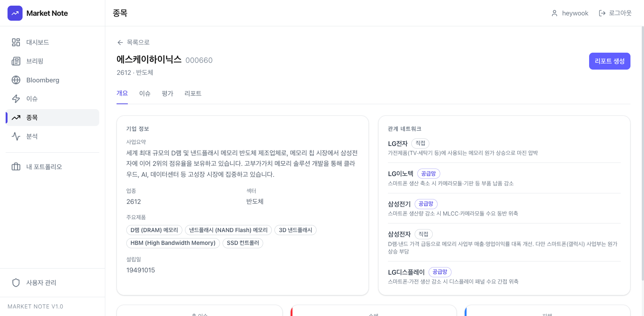The image size is (644, 316).
Task: Click the 브리핑 newspaper icon
Action: [16, 61]
